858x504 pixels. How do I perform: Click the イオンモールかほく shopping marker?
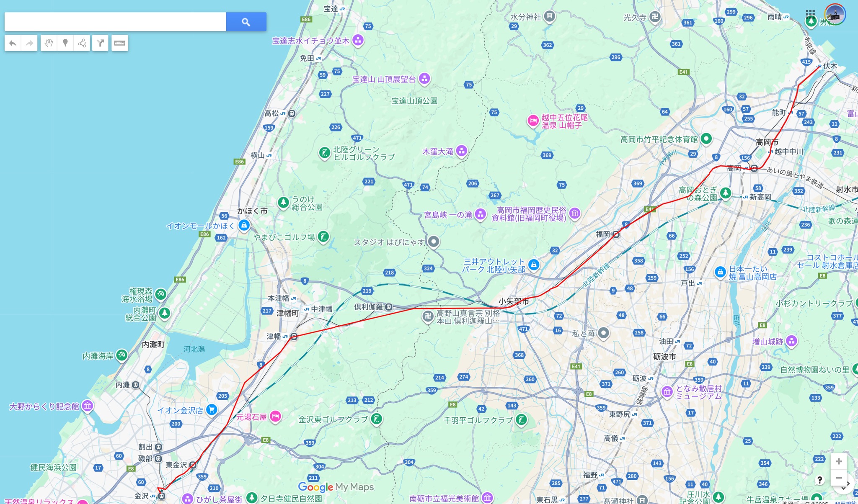click(244, 225)
